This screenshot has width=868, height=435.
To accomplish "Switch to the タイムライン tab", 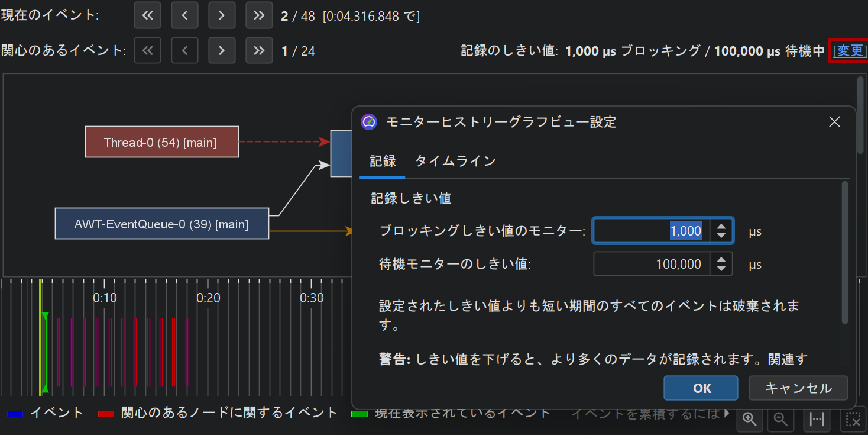I will pyautogui.click(x=455, y=161).
